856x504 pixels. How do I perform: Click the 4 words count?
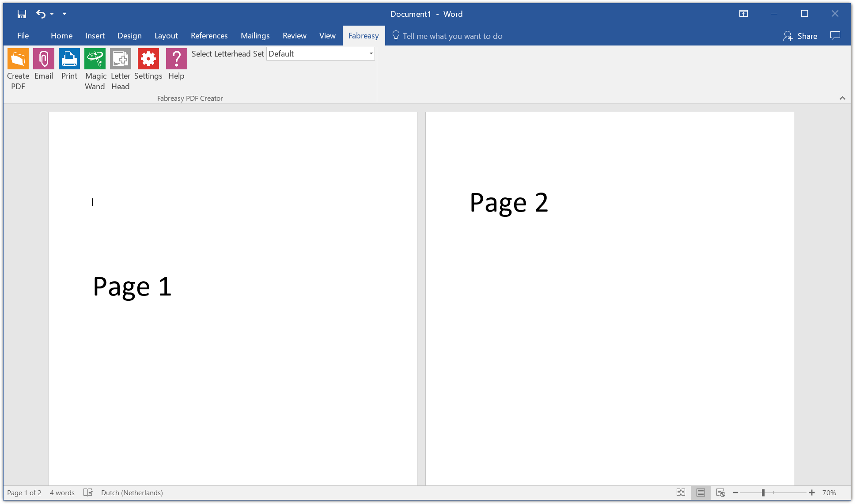click(62, 493)
